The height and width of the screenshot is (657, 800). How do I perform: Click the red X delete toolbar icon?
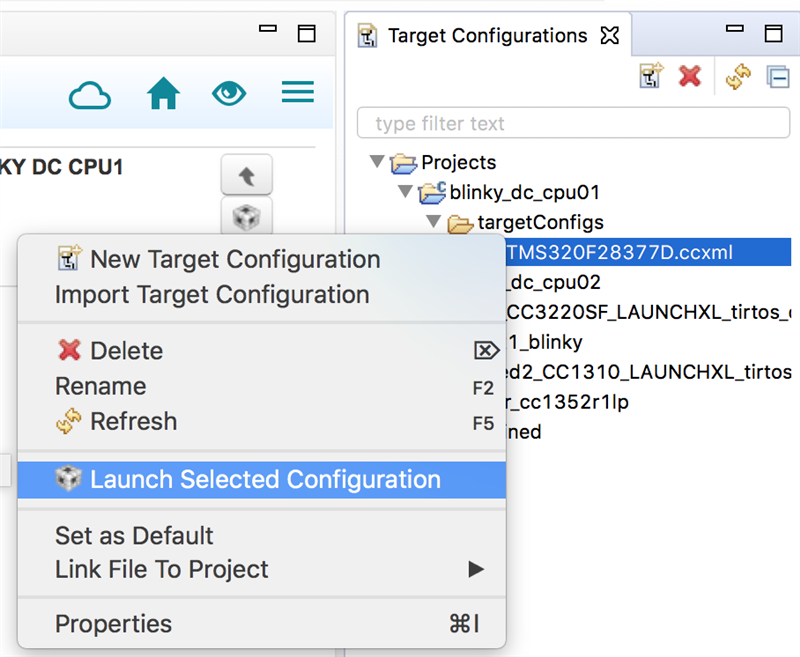689,77
